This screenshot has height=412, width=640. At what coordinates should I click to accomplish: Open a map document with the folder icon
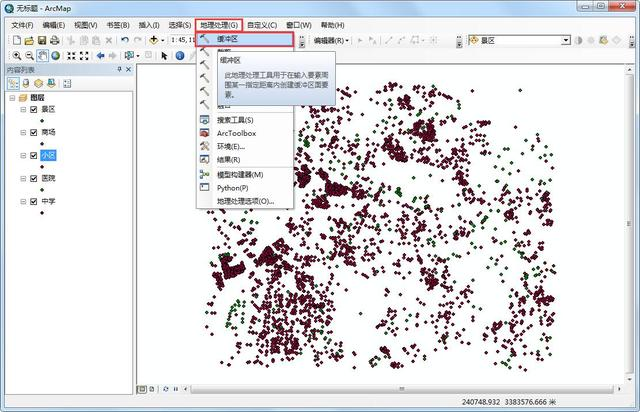(29, 40)
